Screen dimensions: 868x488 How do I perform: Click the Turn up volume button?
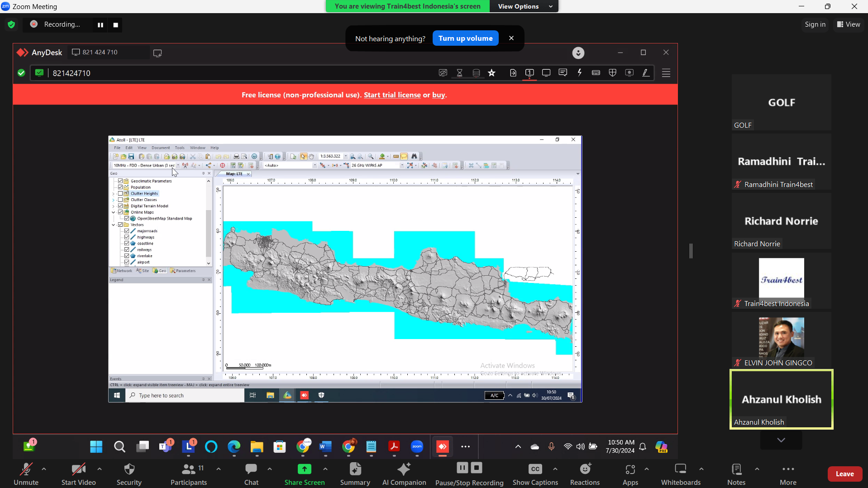(465, 38)
